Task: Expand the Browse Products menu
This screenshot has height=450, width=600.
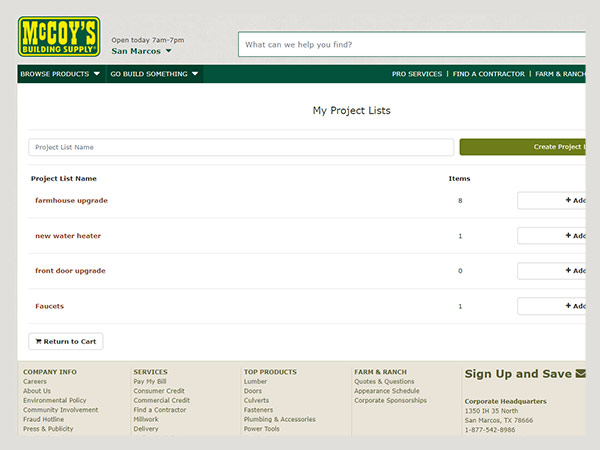Action: pyautogui.click(x=60, y=74)
